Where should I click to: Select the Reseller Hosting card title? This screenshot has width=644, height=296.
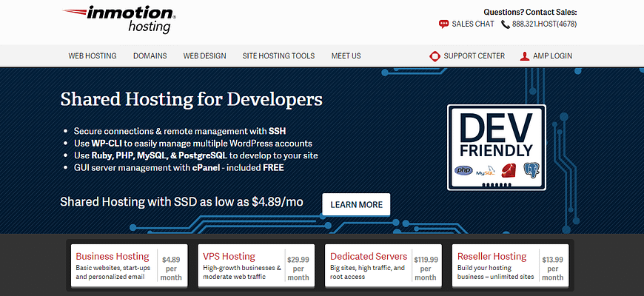pyautogui.click(x=492, y=257)
